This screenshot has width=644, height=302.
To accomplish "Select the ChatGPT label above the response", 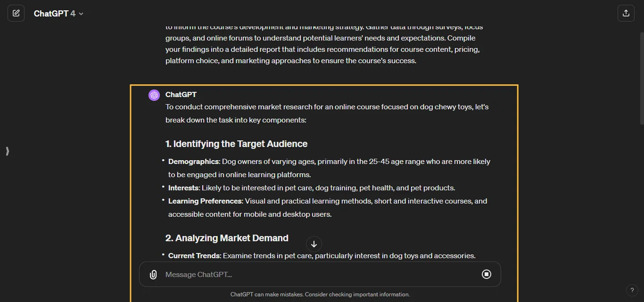I will click(x=181, y=95).
